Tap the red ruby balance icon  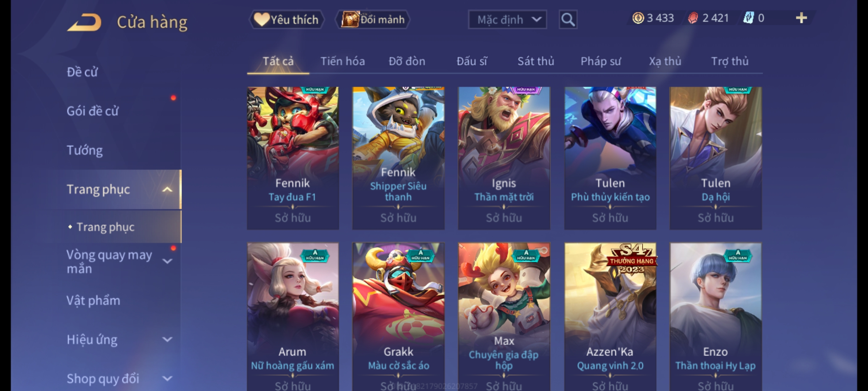693,18
